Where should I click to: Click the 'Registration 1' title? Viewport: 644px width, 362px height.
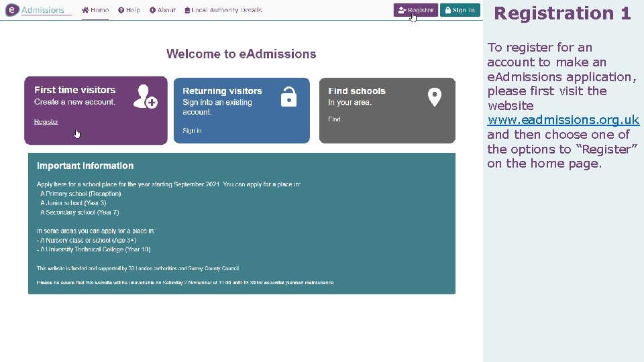point(562,13)
